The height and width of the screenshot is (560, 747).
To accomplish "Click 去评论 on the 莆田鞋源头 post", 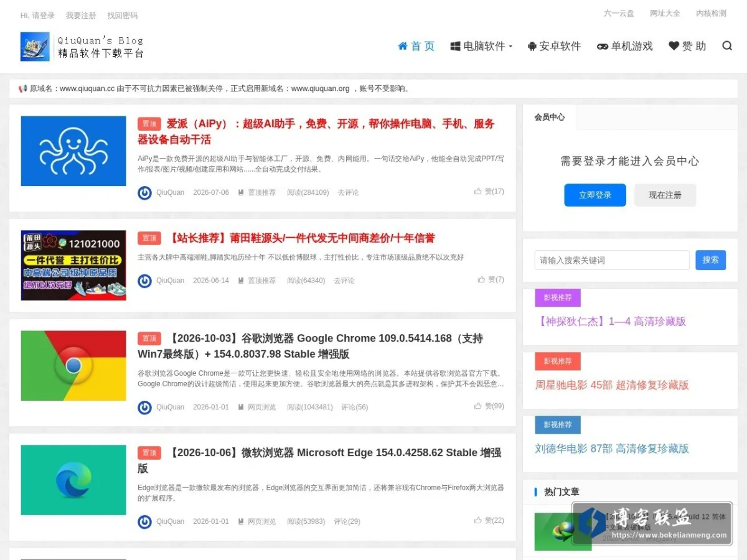I will pos(344,281).
